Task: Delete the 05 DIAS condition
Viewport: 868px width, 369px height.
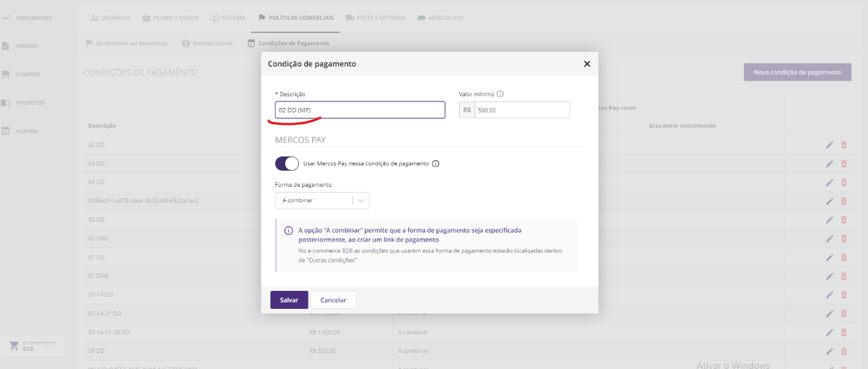Action: click(843, 238)
